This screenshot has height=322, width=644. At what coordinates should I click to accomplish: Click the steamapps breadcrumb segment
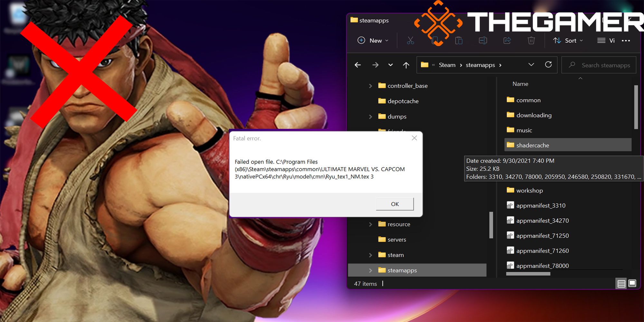coord(480,65)
